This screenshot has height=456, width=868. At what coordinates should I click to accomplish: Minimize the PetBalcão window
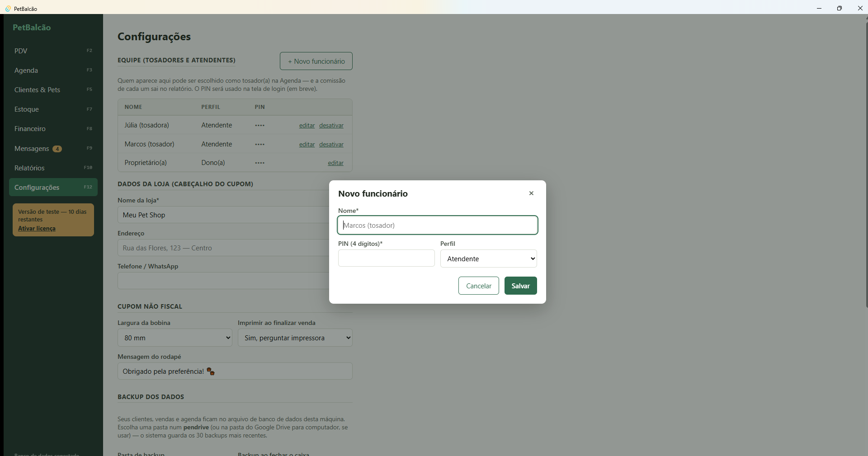(x=819, y=8)
